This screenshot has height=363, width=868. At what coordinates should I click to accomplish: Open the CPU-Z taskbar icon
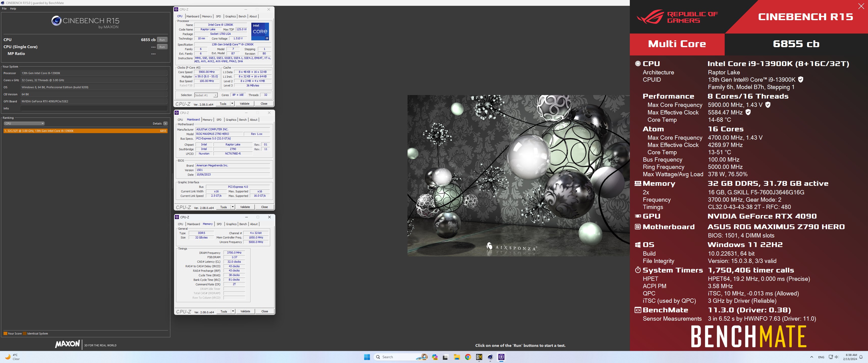click(x=501, y=357)
